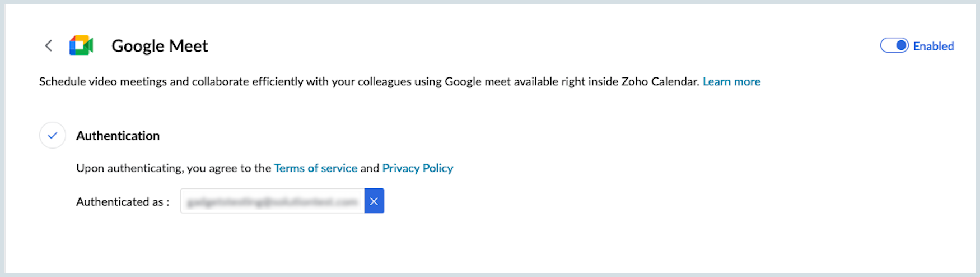The width and height of the screenshot is (980, 277).
Task: Click the Google Meet camera logo
Action: pyautogui.click(x=81, y=45)
